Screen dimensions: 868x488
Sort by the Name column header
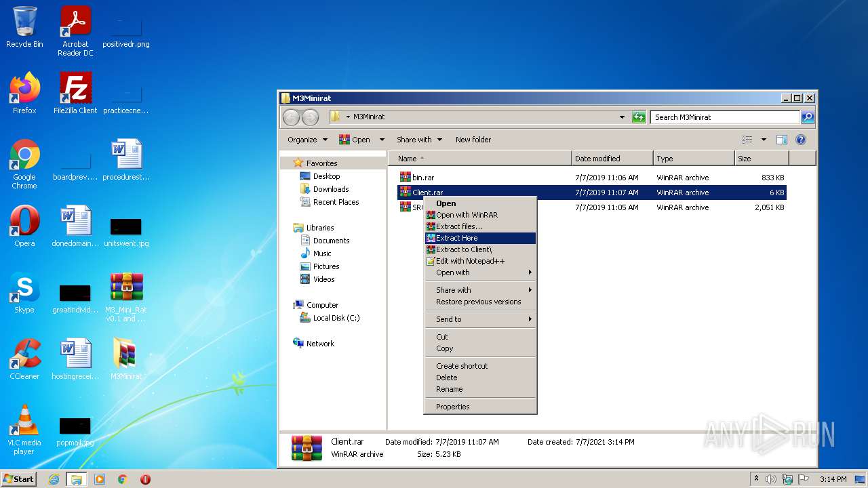pos(481,159)
